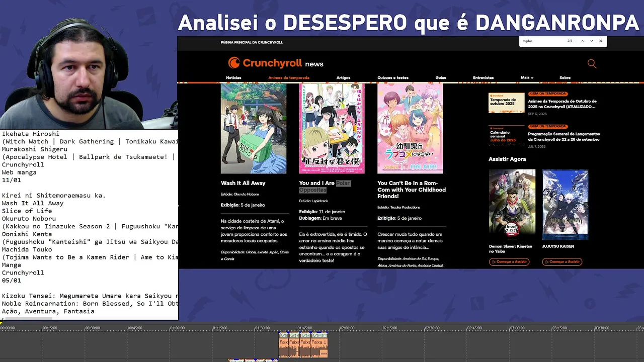Image resolution: width=644 pixels, height=362 pixels.
Task: Click the Demon Slayer: Kimetsu no Yaiba title
Action: click(x=511, y=248)
